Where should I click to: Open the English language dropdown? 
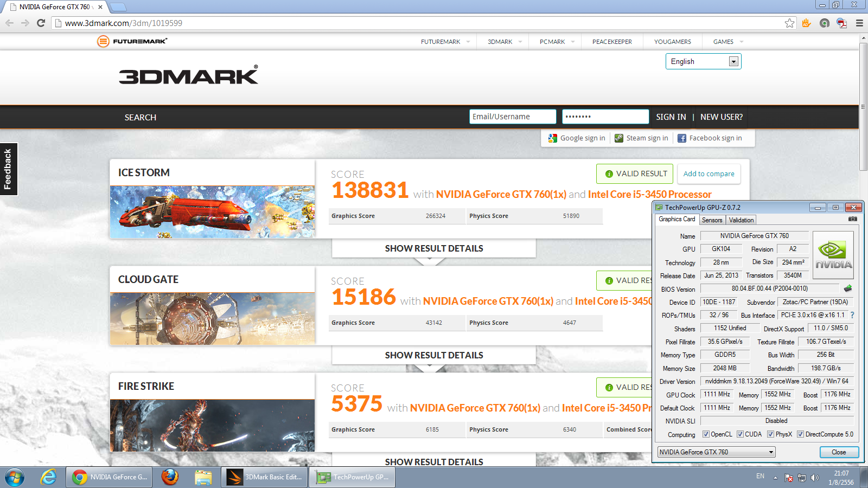tap(704, 61)
